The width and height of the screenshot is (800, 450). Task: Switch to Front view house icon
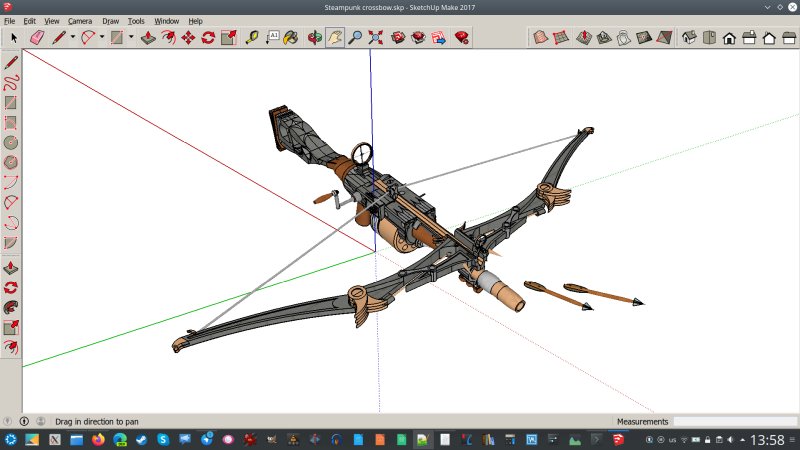[x=730, y=38]
